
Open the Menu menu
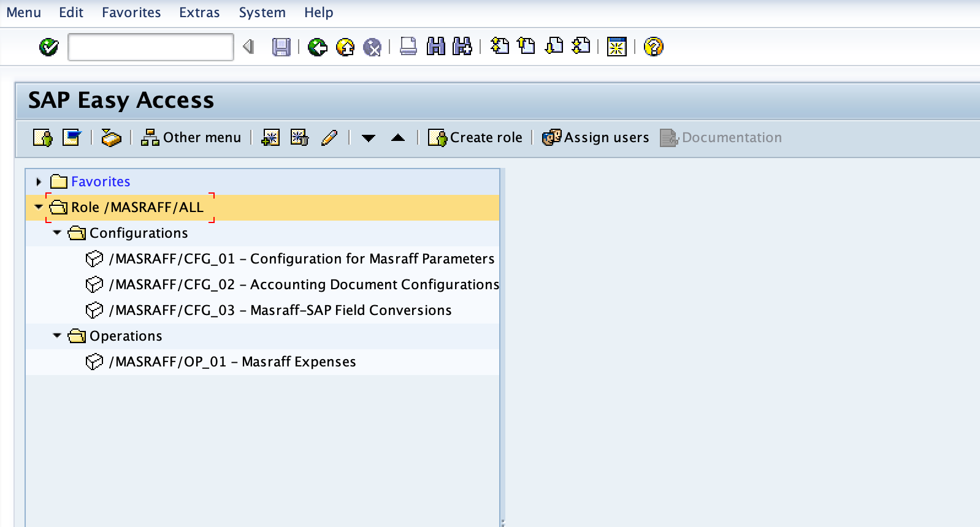pyautogui.click(x=24, y=12)
